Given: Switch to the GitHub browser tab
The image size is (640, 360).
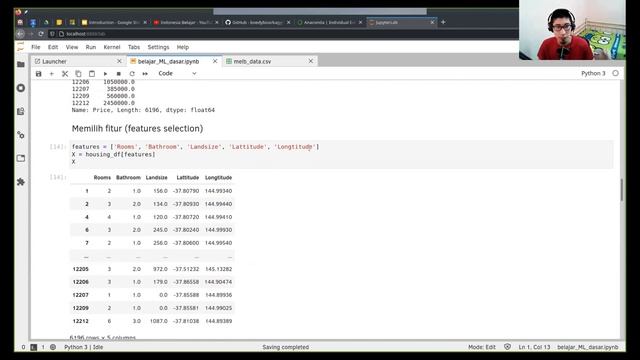Looking at the screenshot, I should click(x=258, y=22).
